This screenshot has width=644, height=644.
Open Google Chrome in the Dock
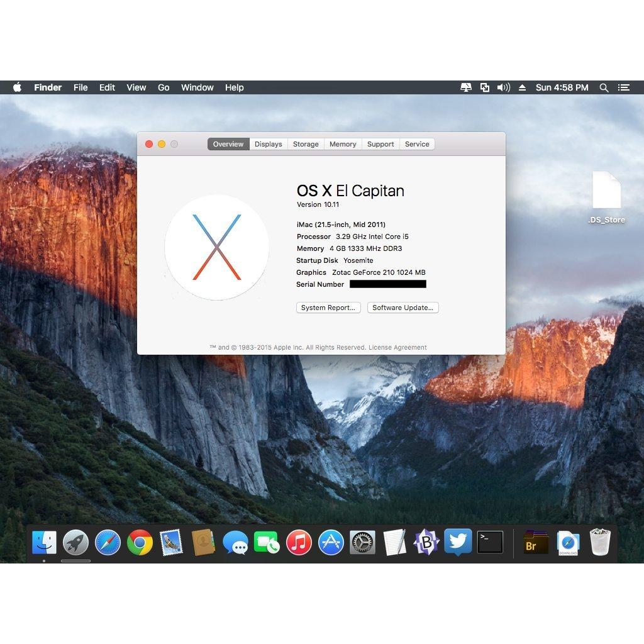pyautogui.click(x=140, y=543)
